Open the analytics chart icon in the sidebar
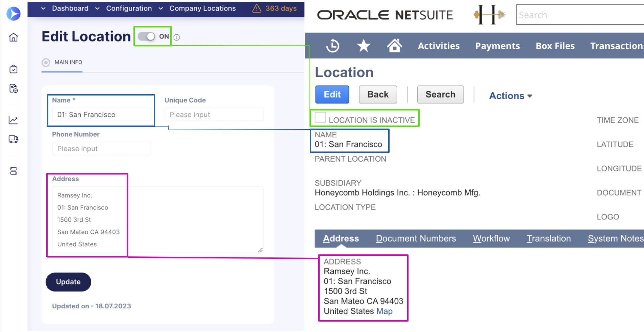Image resolution: width=644 pixels, height=332 pixels. tap(14, 120)
